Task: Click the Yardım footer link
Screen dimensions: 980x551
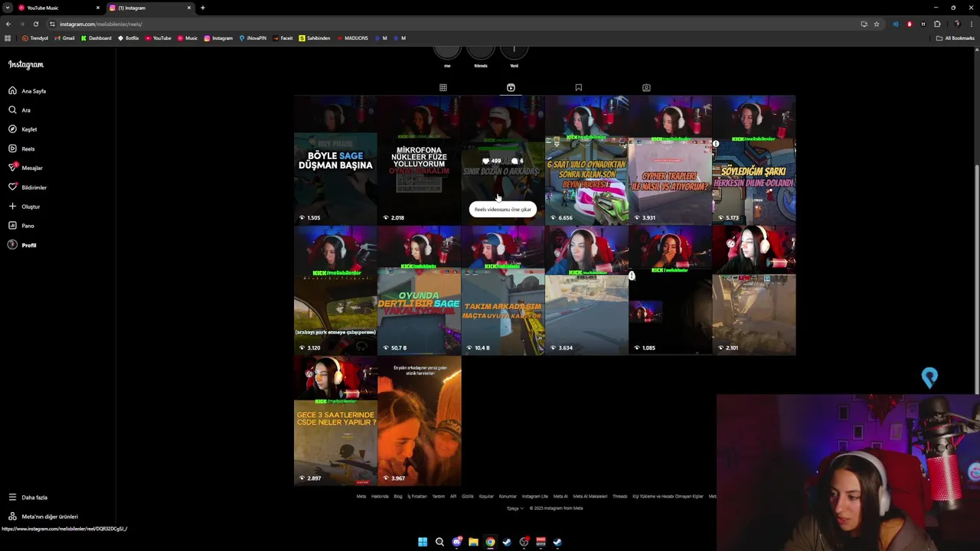Action: tap(439, 497)
